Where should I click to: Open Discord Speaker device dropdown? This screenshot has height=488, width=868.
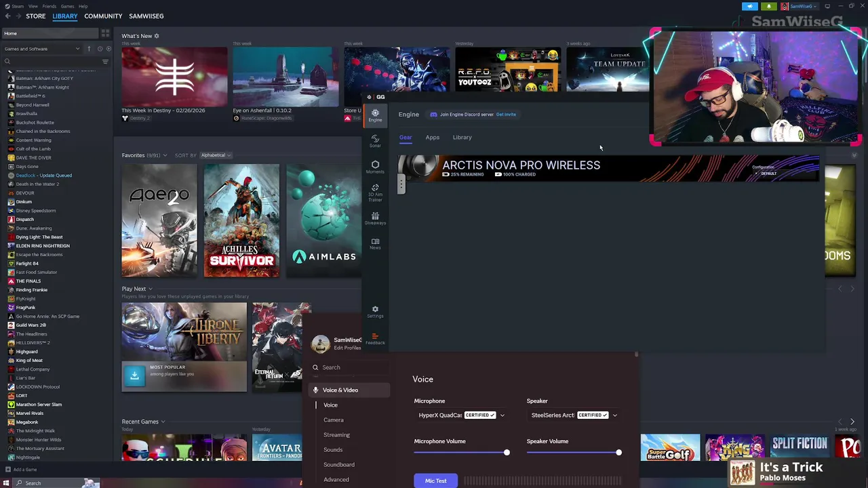tap(574, 415)
